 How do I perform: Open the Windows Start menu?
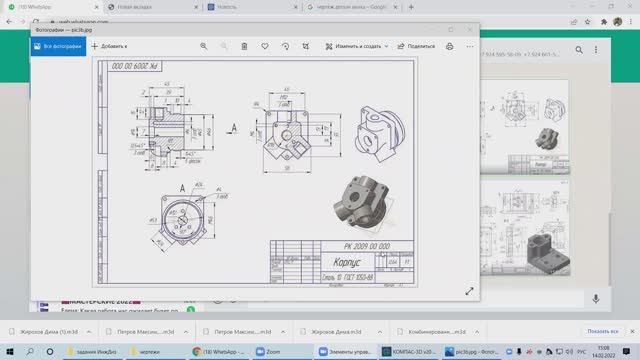(x=10, y=351)
